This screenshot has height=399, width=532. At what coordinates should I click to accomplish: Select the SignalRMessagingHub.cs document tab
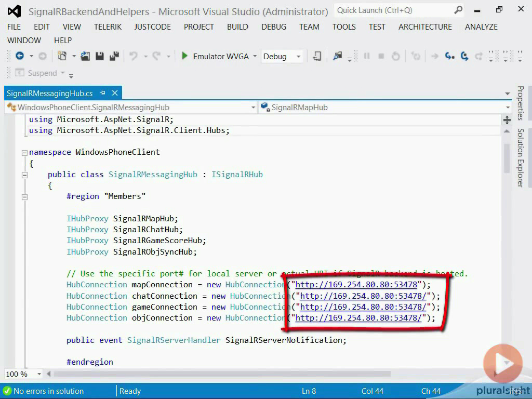(49, 94)
